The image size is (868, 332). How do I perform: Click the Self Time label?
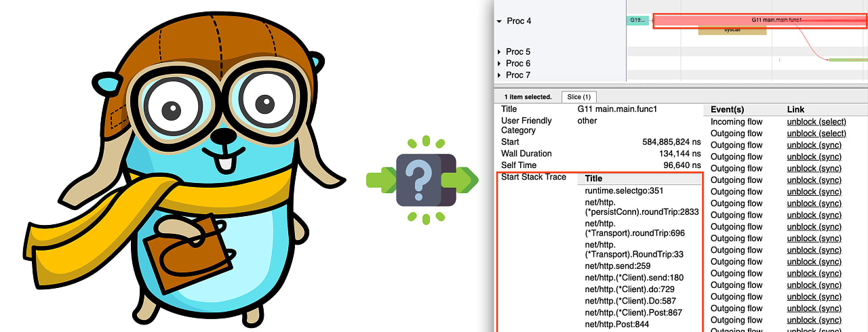(x=518, y=165)
